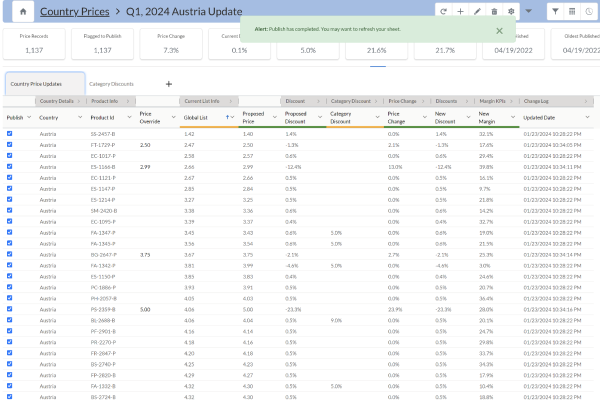Expand the Margin KPIs column group

click(511, 101)
